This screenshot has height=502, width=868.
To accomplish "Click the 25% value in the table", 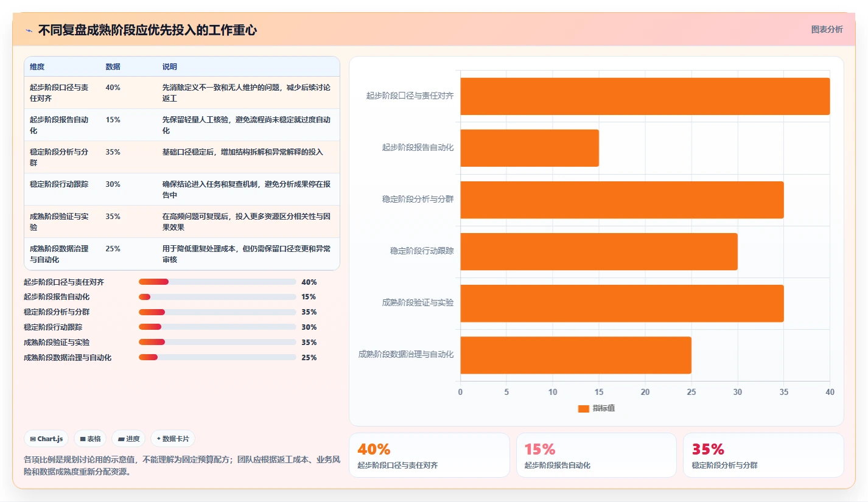I will [113, 248].
